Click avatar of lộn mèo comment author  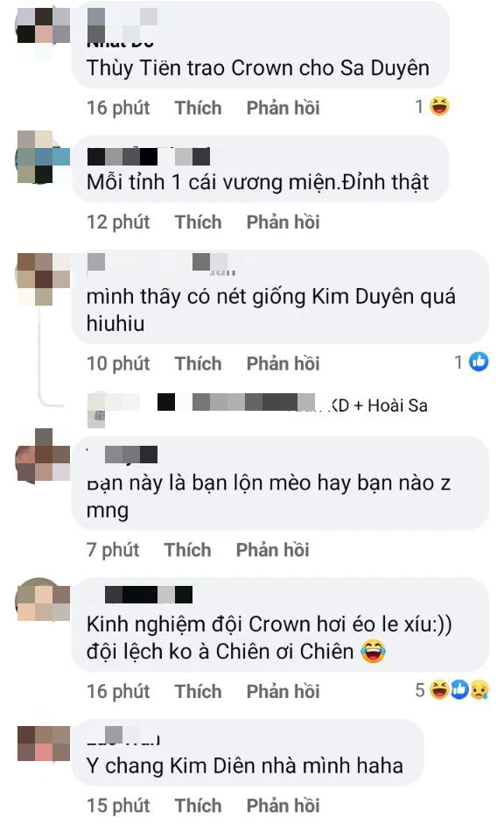(x=43, y=455)
